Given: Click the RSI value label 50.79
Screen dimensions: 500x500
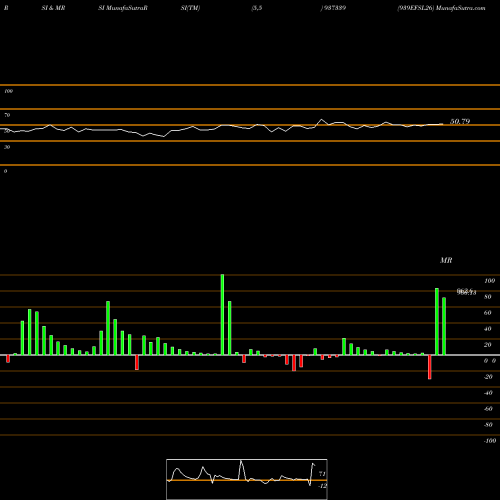Looking at the screenshot, I should pos(460,121).
